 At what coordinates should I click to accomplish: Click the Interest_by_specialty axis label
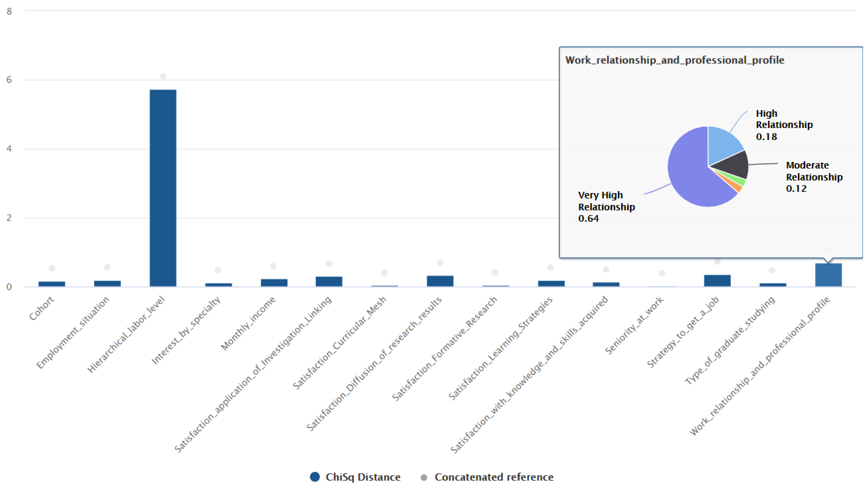tap(186, 330)
